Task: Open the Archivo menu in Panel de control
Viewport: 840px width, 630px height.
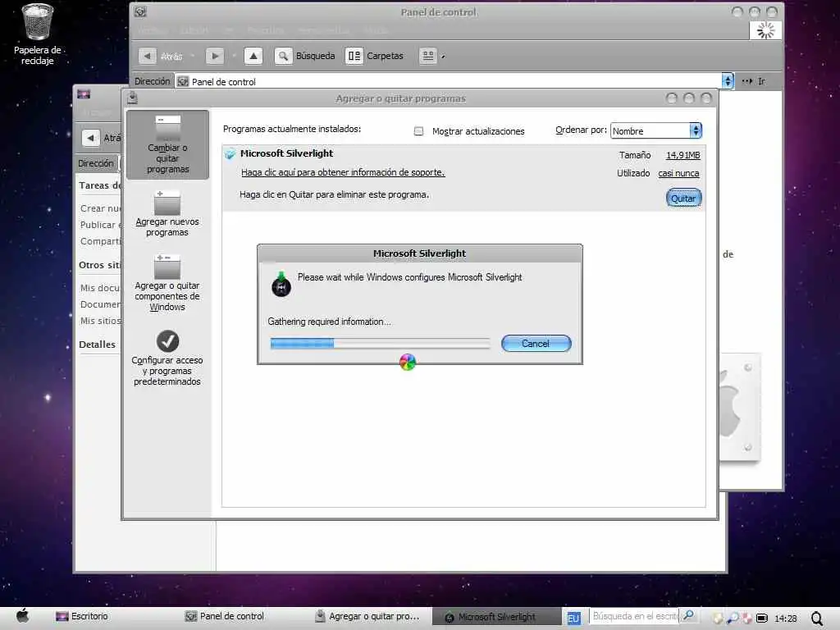Action: click(x=152, y=30)
